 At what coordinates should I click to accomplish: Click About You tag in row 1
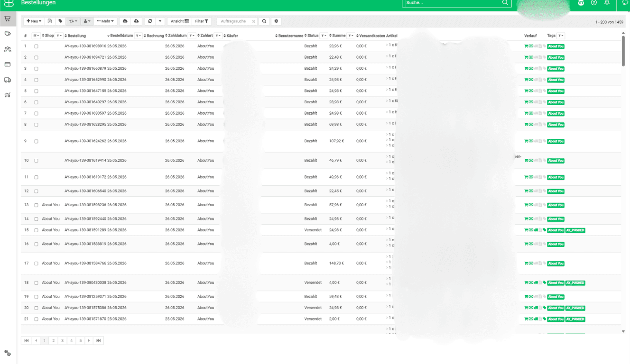tap(556, 46)
